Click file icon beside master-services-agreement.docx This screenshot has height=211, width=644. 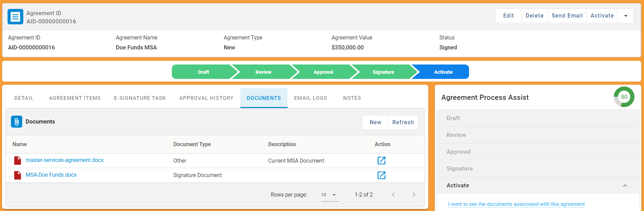click(x=17, y=161)
